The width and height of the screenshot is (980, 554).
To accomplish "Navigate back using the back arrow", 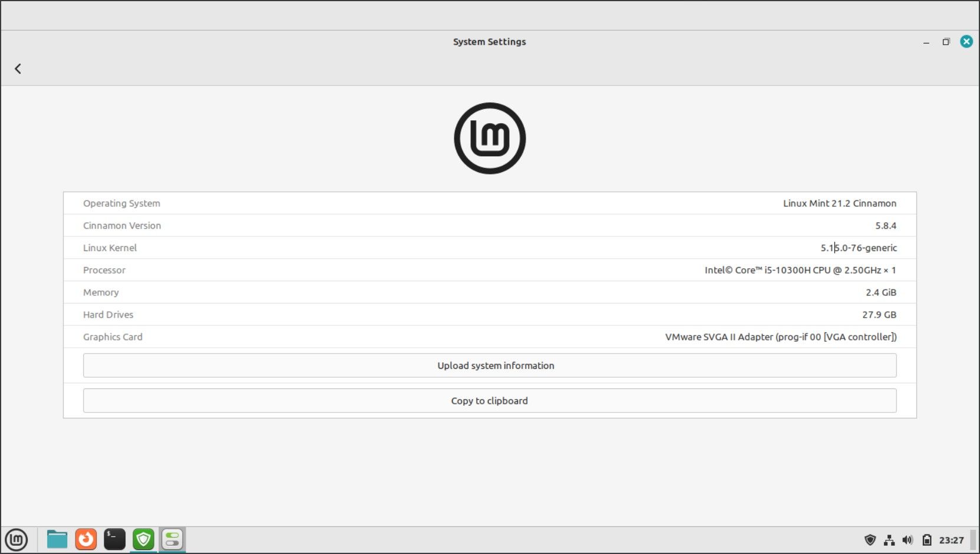I will pyautogui.click(x=18, y=68).
